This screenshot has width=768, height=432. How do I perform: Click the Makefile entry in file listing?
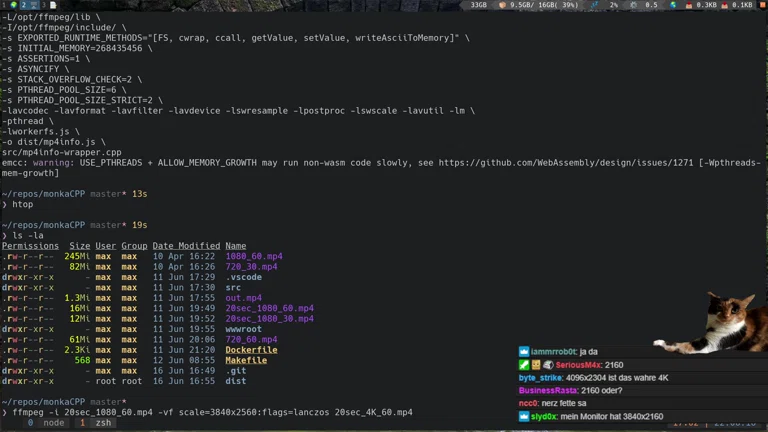(x=246, y=360)
